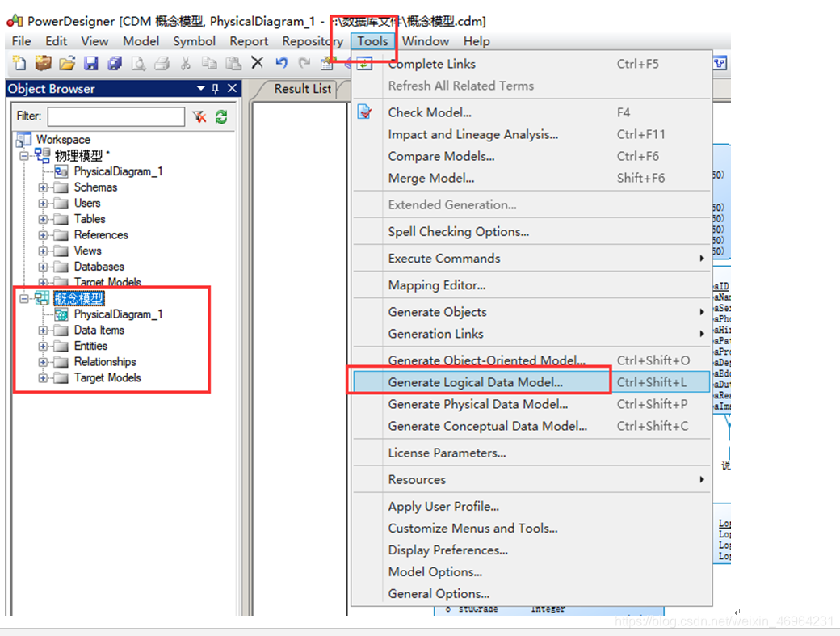This screenshot has width=840, height=636.
Task: Click the New Model toolbar icon
Action: point(19,63)
